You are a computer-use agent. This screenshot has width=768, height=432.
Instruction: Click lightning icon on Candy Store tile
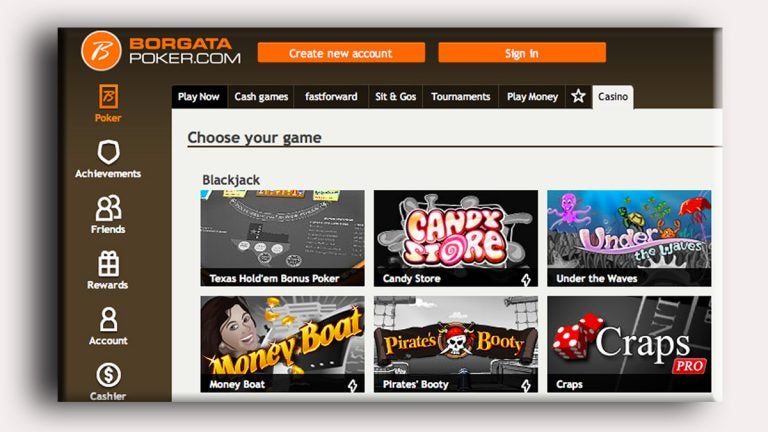(526, 279)
